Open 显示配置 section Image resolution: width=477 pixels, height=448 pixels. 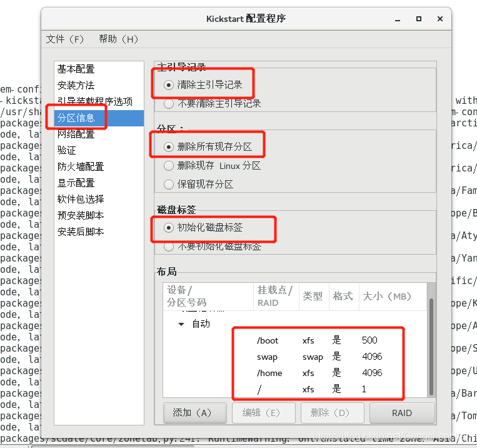click(x=99, y=183)
